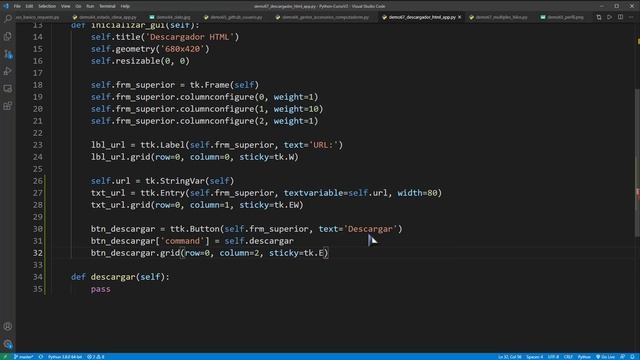640x360 pixels.
Task: Switch to the demo05 github issues tab
Action: (x=233, y=17)
